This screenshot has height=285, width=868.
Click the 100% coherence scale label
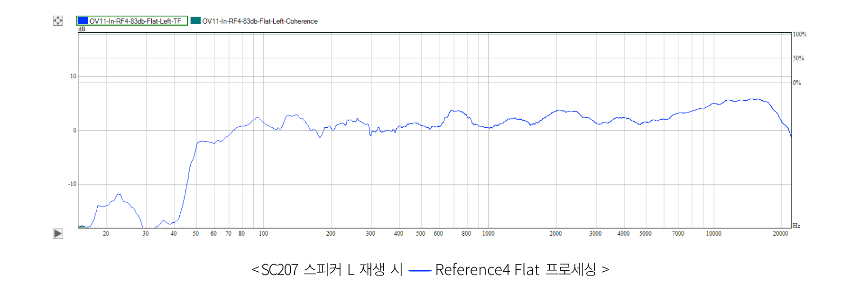[799, 34]
